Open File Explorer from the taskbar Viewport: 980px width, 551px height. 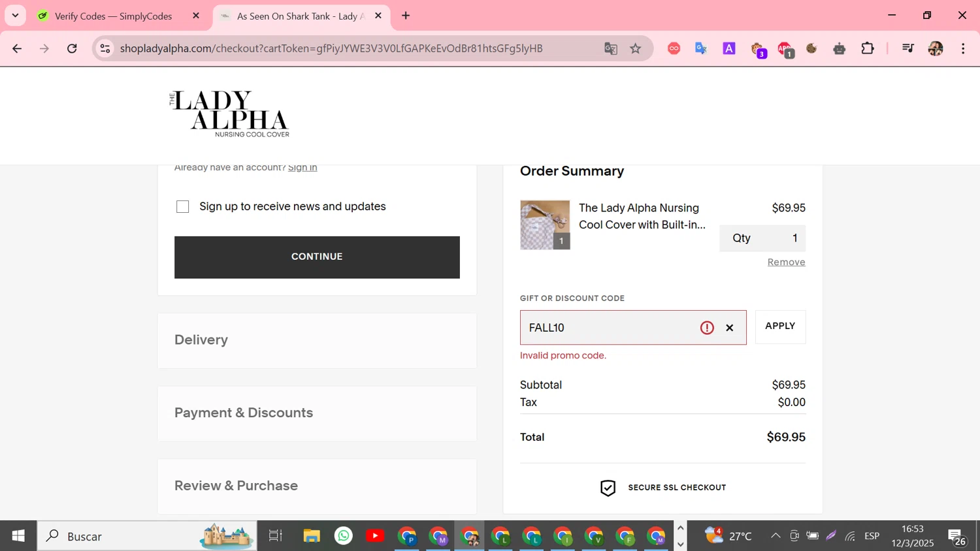[x=312, y=536]
